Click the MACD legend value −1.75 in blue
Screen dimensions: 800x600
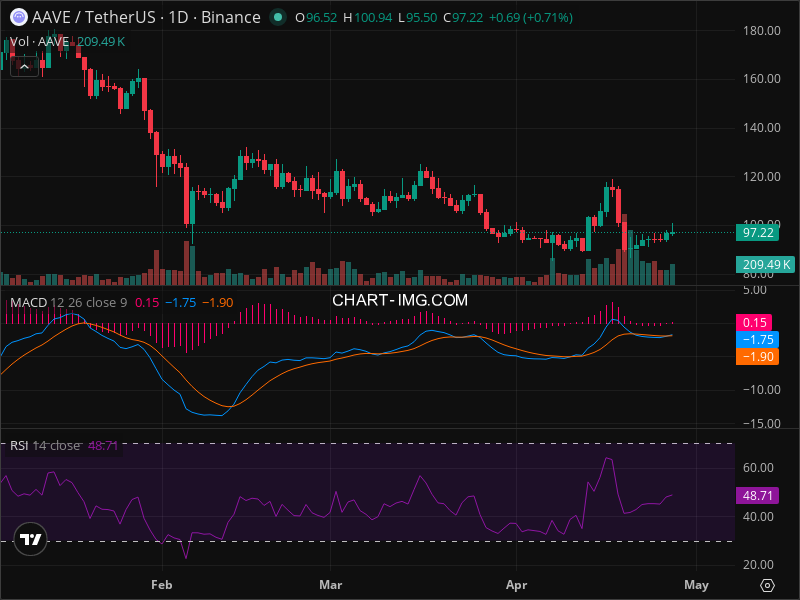181,303
